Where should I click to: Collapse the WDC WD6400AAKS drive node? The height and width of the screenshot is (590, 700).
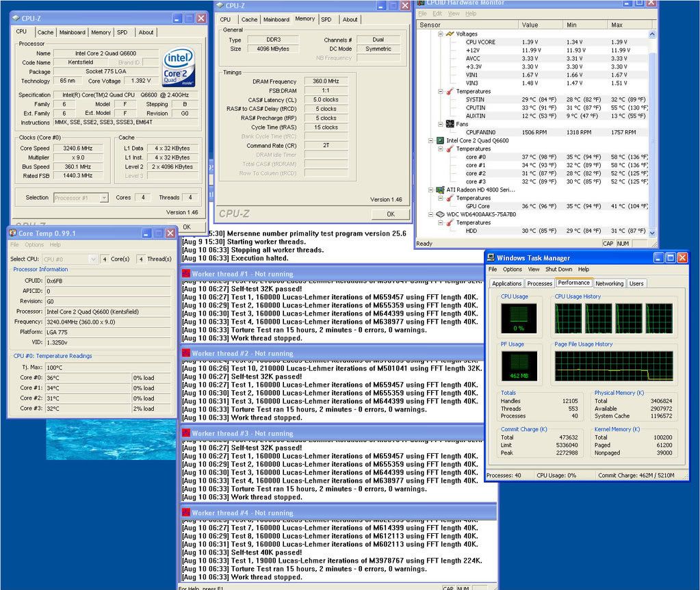pyautogui.click(x=431, y=214)
